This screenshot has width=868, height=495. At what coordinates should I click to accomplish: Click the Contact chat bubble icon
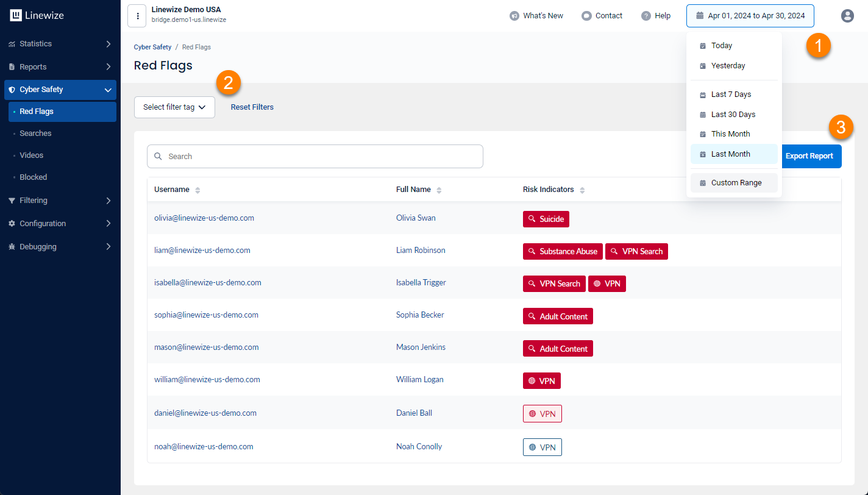[586, 16]
